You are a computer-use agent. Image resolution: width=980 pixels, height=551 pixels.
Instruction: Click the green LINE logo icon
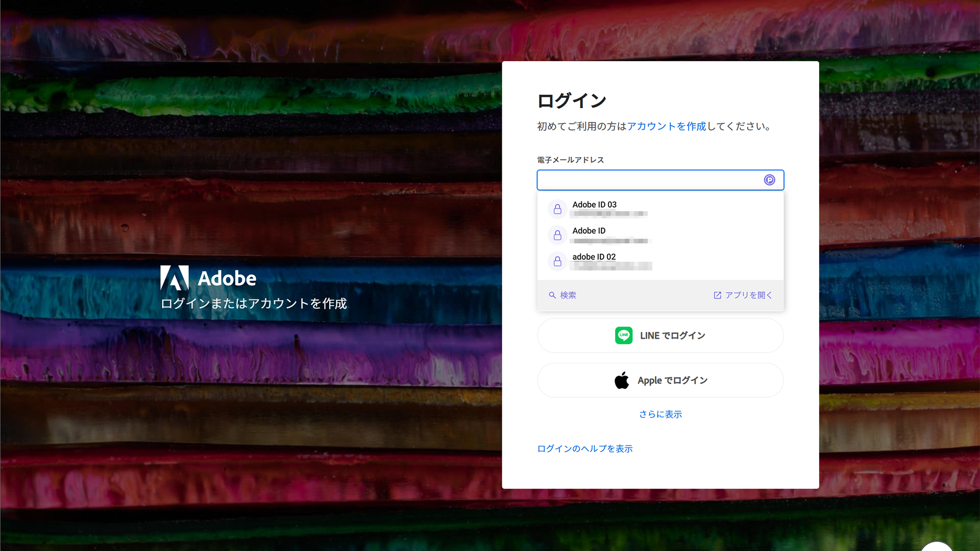pos(624,335)
